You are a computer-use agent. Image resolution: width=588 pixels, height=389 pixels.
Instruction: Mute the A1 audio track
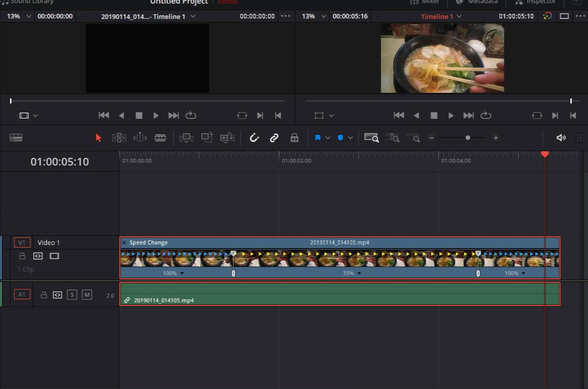[x=87, y=295]
